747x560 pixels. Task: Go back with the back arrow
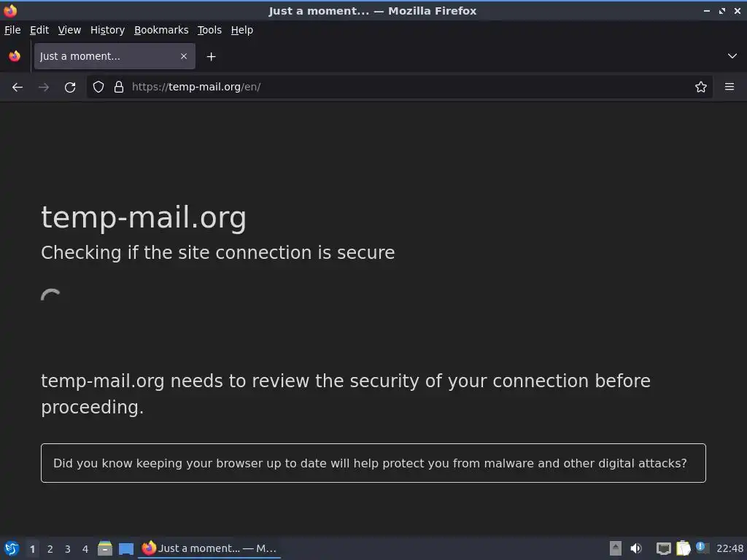pyautogui.click(x=18, y=87)
